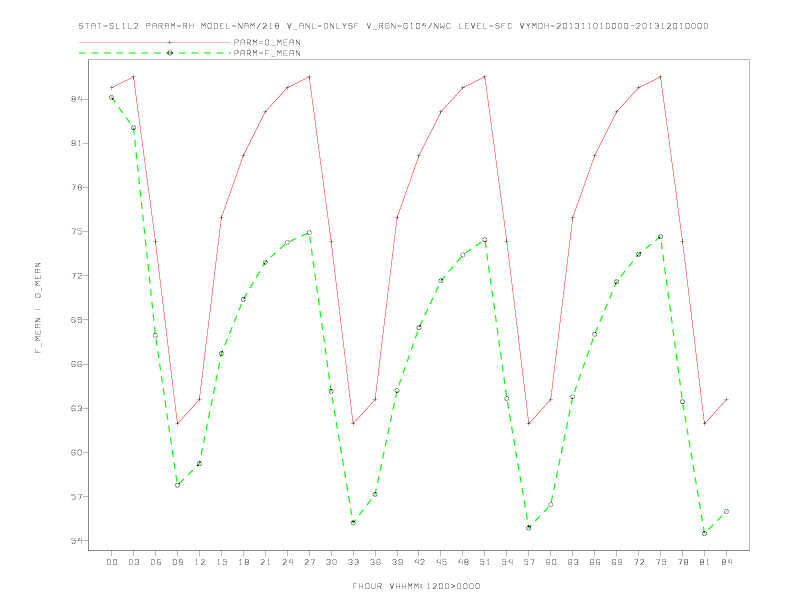This screenshot has height=612, width=792.
Task: Click x-axis forecast hour label 72
Action: 638,562
